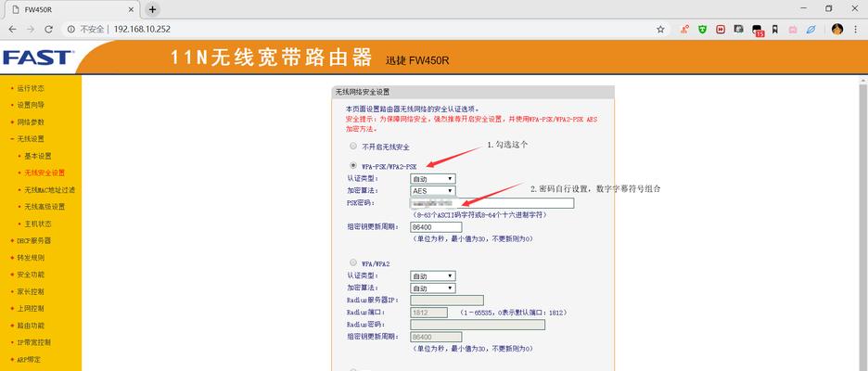This screenshot has width=868, height=371.
Task: Open 上网控制 in the sidebar
Action: coord(31,309)
